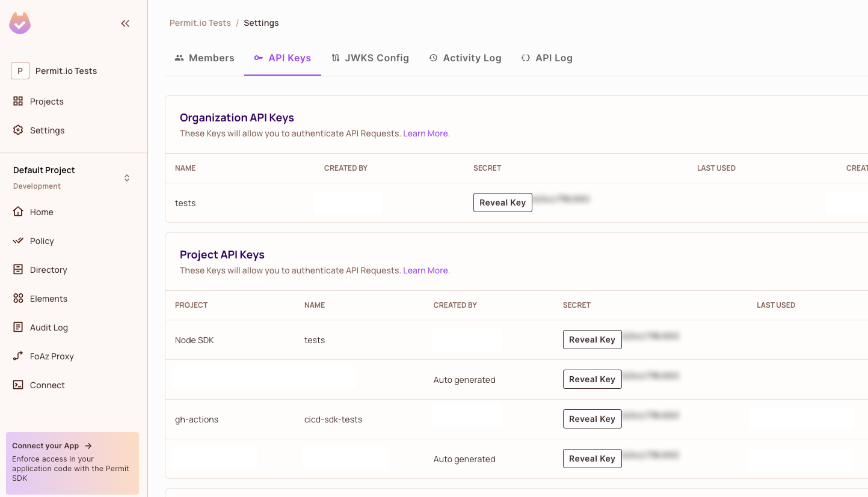Collapse the sidebar with the double-chevron
This screenshot has height=497, width=868.
pos(125,23)
